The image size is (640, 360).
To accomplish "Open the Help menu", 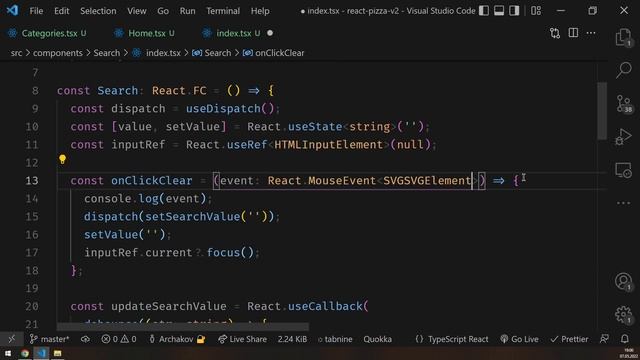I will coord(260,11).
